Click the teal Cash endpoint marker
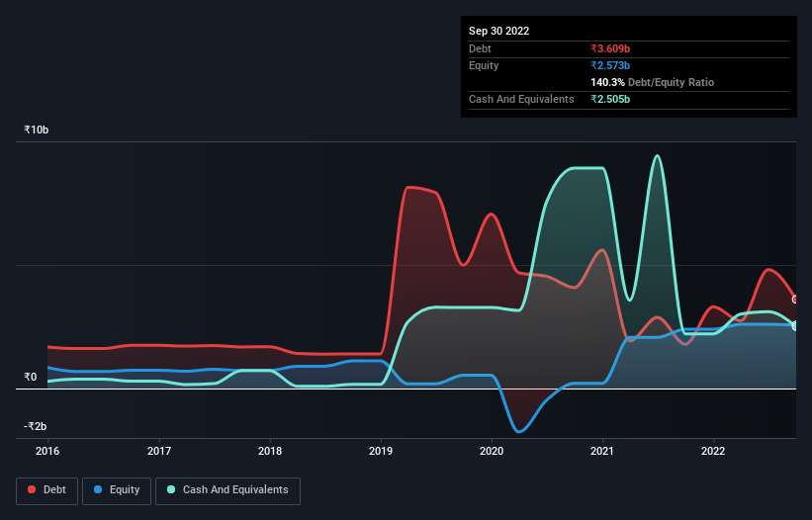812x520 pixels. coord(796,326)
